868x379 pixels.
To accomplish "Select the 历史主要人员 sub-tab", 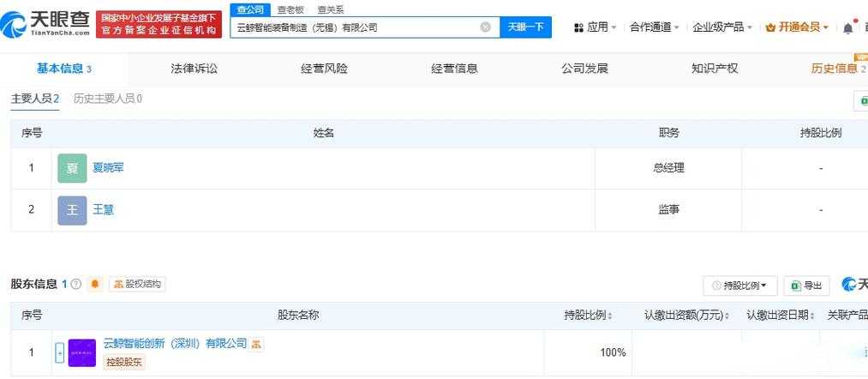I will pos(107,99).
